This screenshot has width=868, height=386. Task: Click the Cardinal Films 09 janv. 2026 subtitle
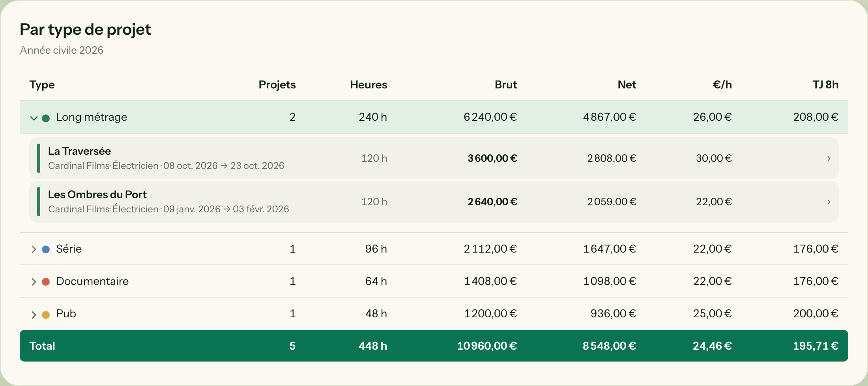[x=168, y=209]
